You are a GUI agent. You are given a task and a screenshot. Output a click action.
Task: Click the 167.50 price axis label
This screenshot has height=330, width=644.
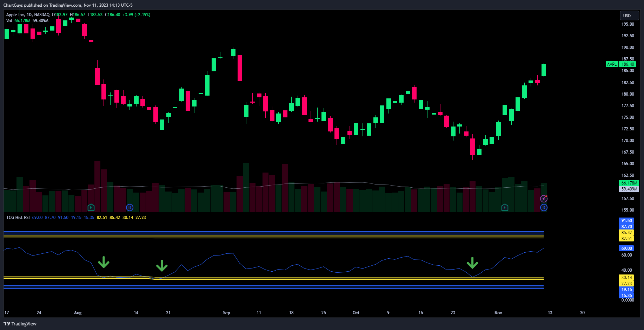(x=628, y=152)
